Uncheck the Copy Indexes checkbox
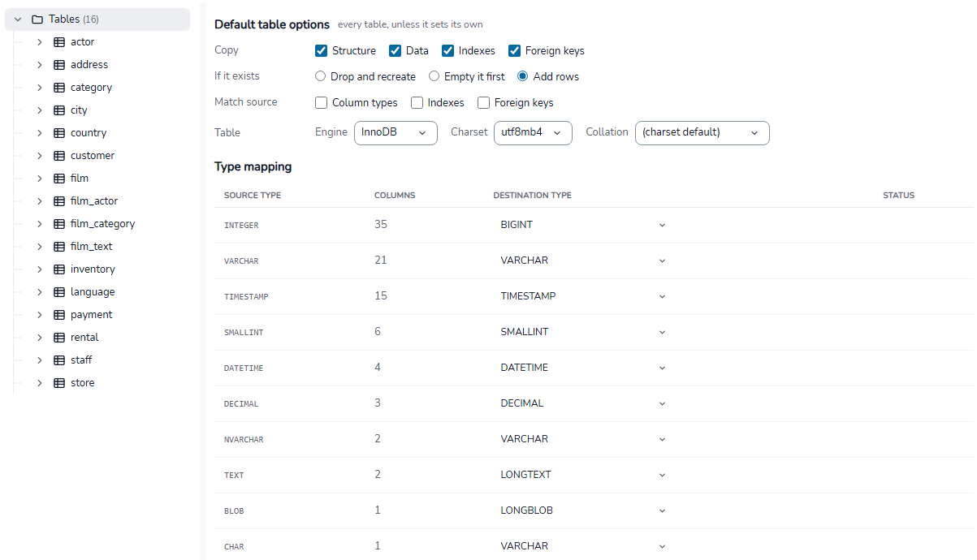This screenshot has height=560, width=977. click(447, 50)
